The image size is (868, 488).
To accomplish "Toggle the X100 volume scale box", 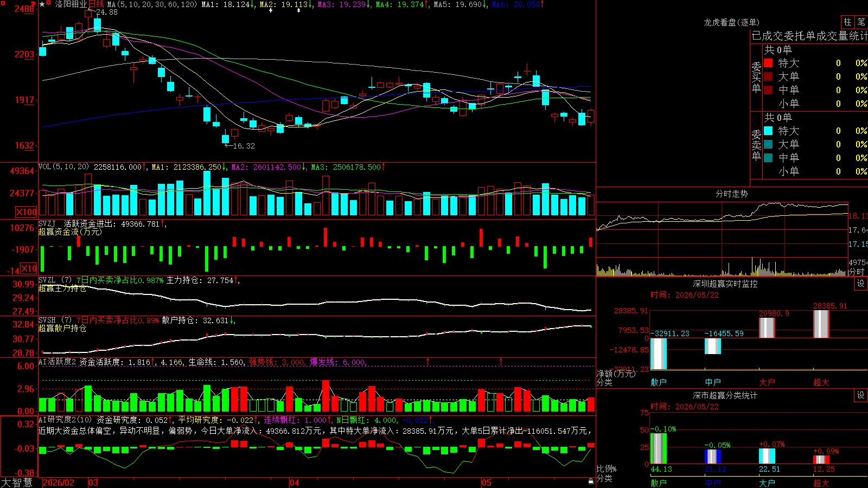I will pyautogui.click(x=26, y=212).
